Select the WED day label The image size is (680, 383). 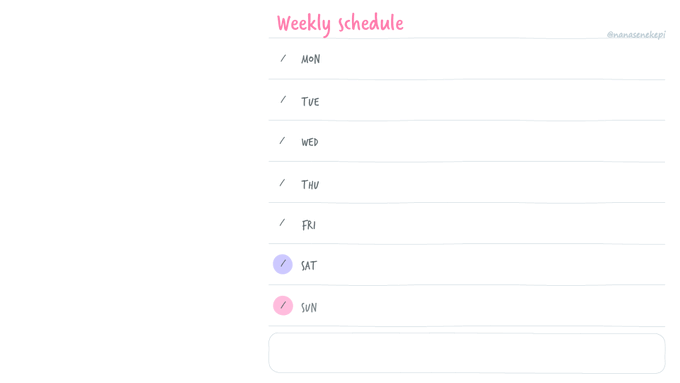(x=310, y=142)
